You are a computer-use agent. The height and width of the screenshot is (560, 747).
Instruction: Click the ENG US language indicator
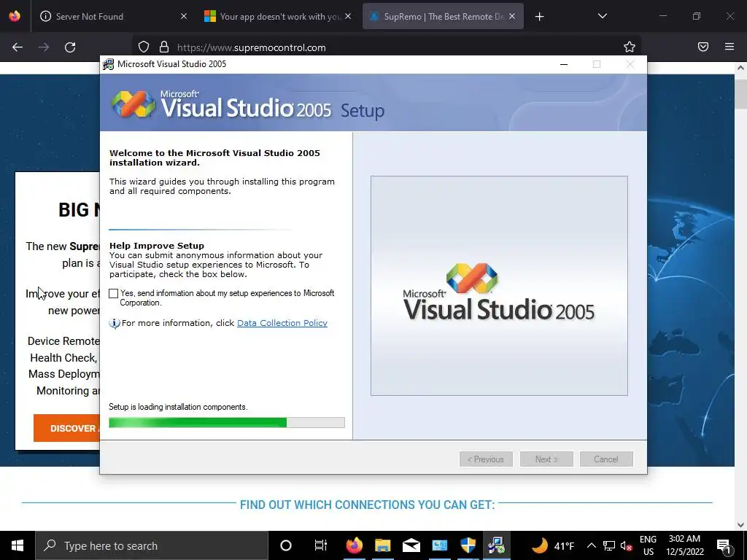pyautogui.click(x=648, y=545)
